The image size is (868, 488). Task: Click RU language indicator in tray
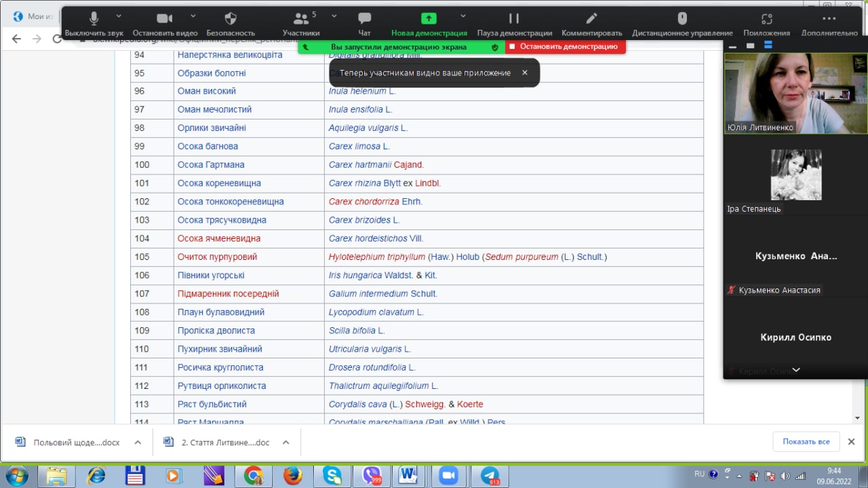tap(700, 474)
